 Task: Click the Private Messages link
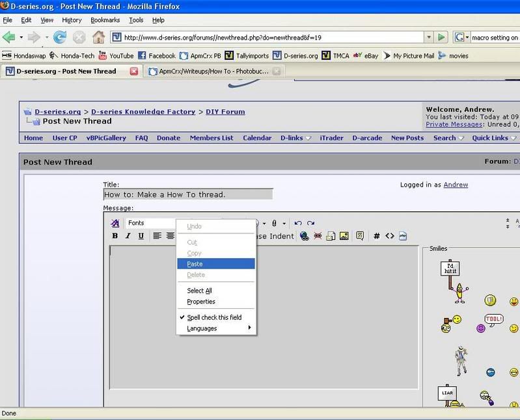[x=454, y=124]
